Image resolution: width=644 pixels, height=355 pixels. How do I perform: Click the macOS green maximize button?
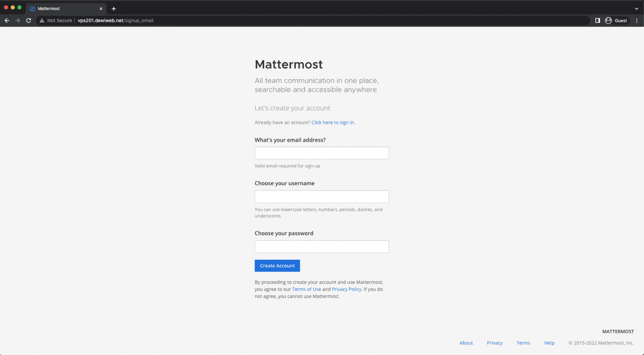click(x=19, y=8)
